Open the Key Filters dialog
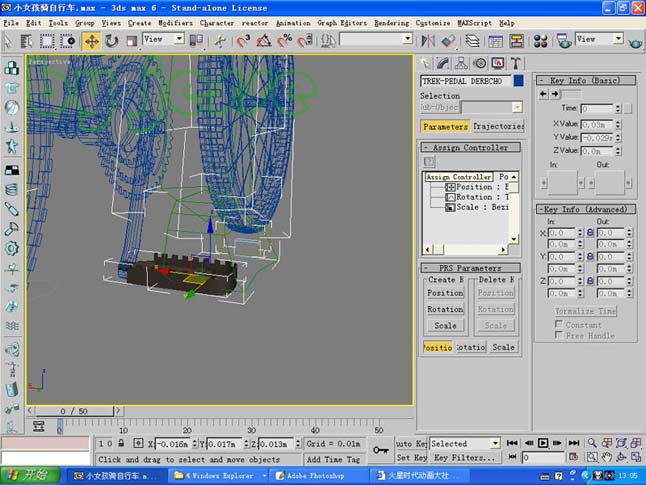Viewport: 646px width, 485px height. [x=465, y=457]
